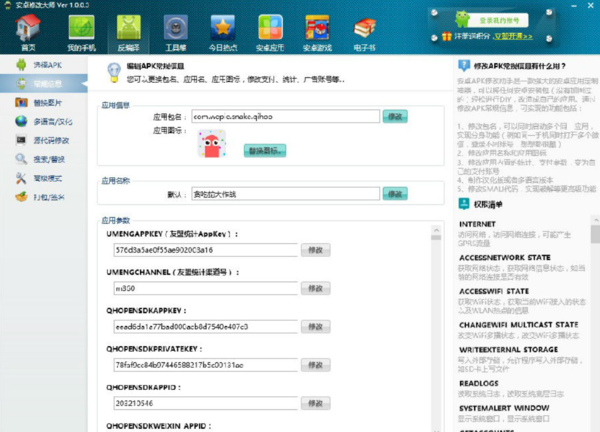600x432 pixels.
Task: Open 源代码修改 in the sidebar
Action: coord(44,140)
